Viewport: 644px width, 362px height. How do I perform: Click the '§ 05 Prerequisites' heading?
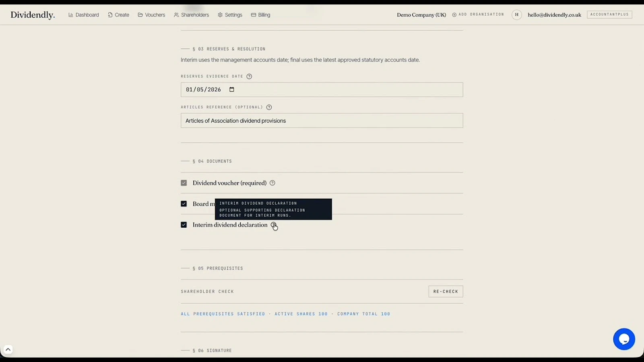[218, 268]
